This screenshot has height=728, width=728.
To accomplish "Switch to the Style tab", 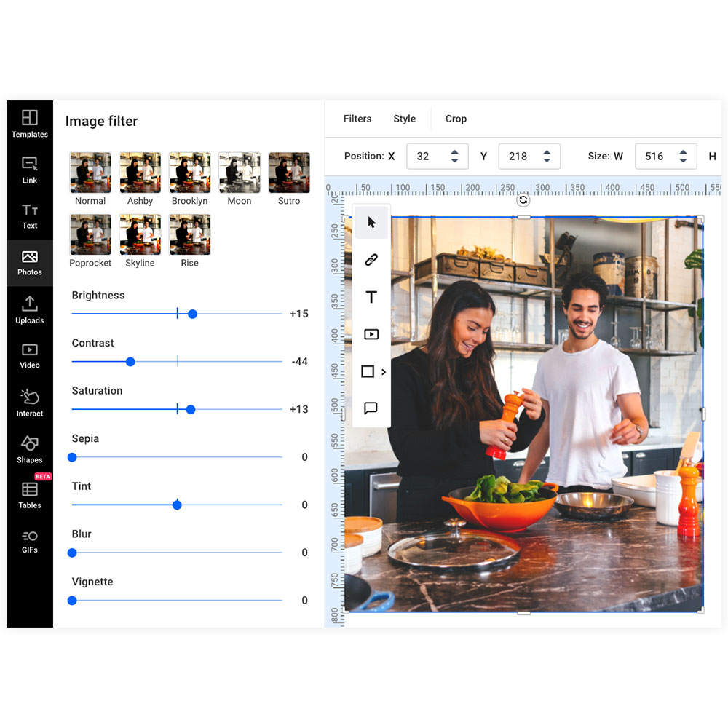I will [x=405, y=119].
